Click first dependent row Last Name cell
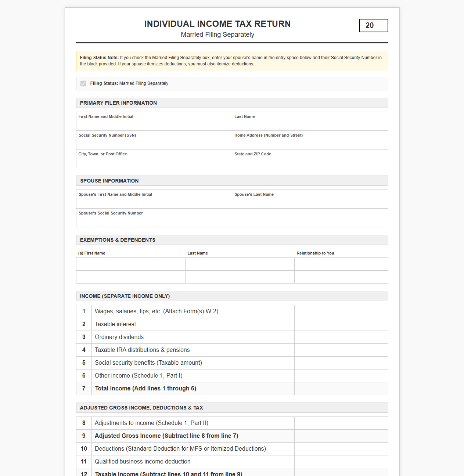This screenshot has height=476, width=464. tap(240, 264)
